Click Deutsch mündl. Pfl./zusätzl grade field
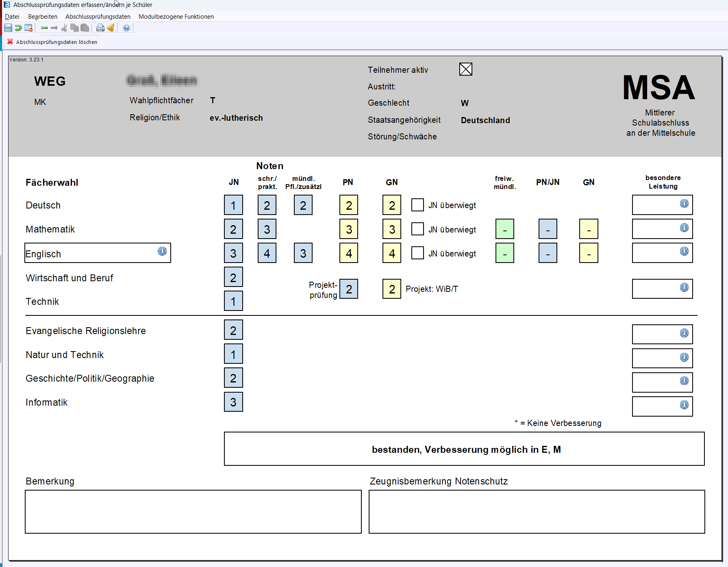The image size is (728, 567). click(x=303, y=205)
